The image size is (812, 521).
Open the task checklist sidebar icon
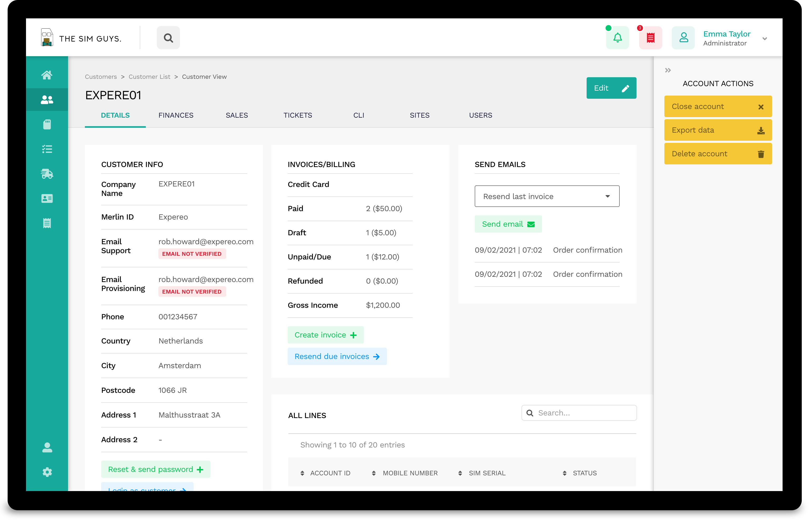pos(47,149)
